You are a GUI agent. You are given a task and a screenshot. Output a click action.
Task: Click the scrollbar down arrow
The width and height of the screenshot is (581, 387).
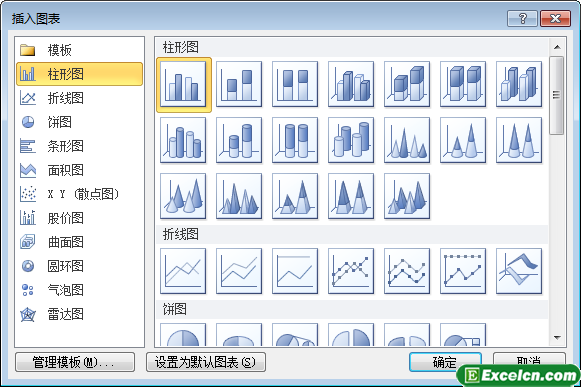point(557,337)
